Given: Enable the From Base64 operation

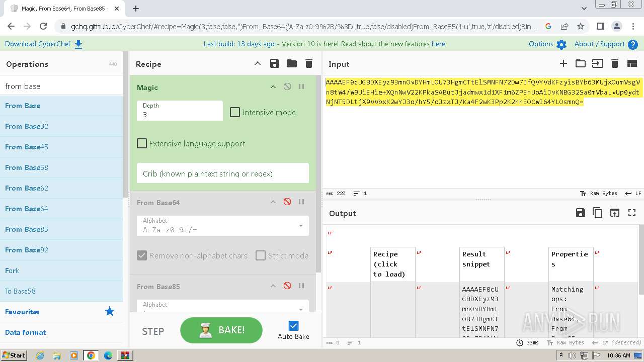Looking at the screenshot, I should point(287,202).
